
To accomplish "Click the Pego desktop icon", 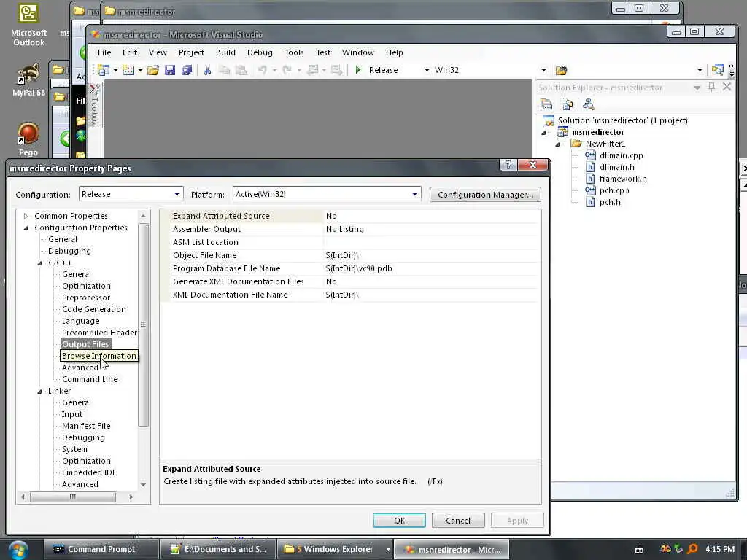I will click(x=28, y=139).
